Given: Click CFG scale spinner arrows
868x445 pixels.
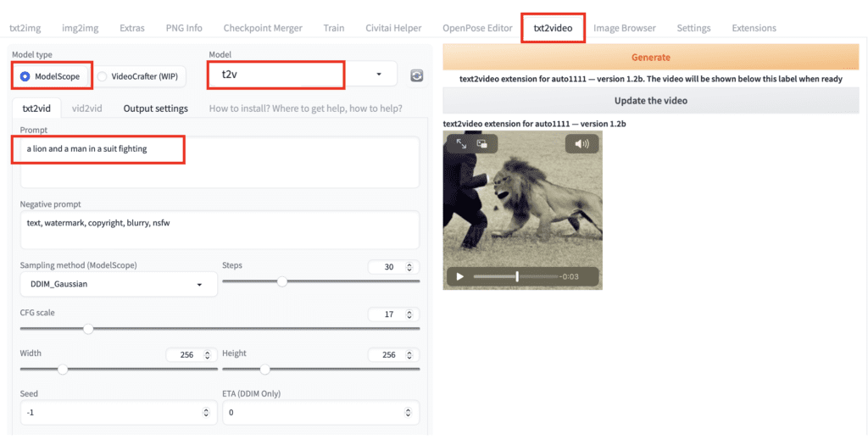Looking at the screenshot, I should pyautogui.click(x=409, y=314).
